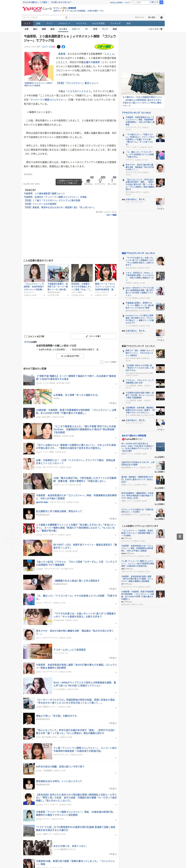Click the comment bubble count 677 icon
This screenshot has height=868, width=186.
click(45, 47)
